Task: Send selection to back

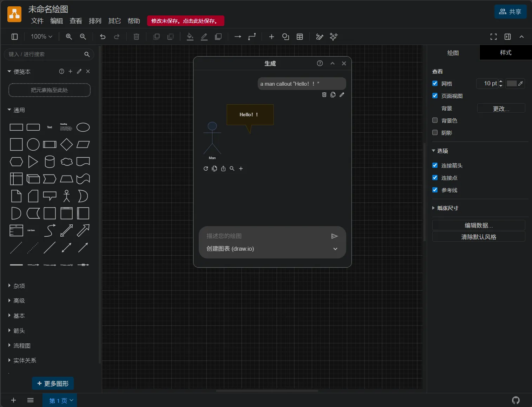Action: pos(171,37)
